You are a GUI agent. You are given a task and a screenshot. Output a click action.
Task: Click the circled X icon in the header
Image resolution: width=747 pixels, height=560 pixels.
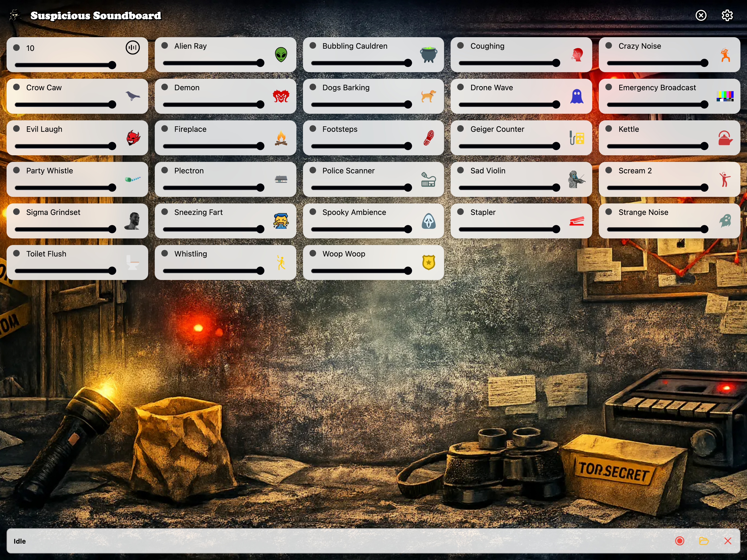pyautogui.click(x=701, y=15)
